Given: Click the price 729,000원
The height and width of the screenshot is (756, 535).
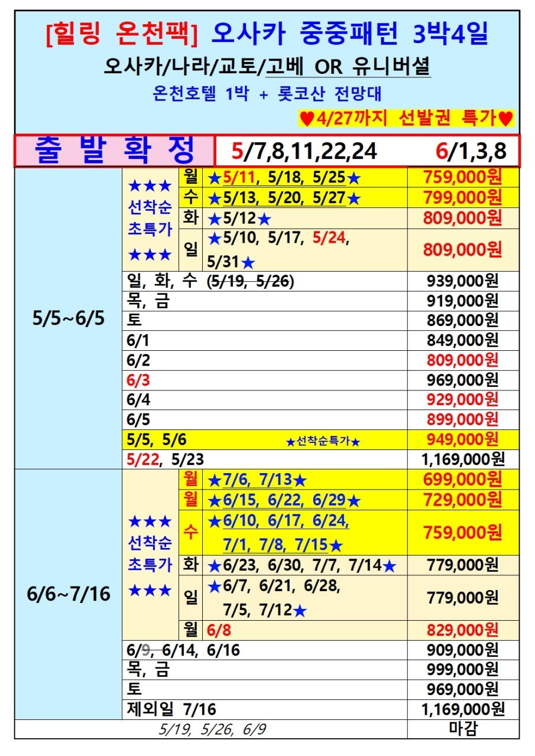Looking at the screenshot, I should pos(463,500).
